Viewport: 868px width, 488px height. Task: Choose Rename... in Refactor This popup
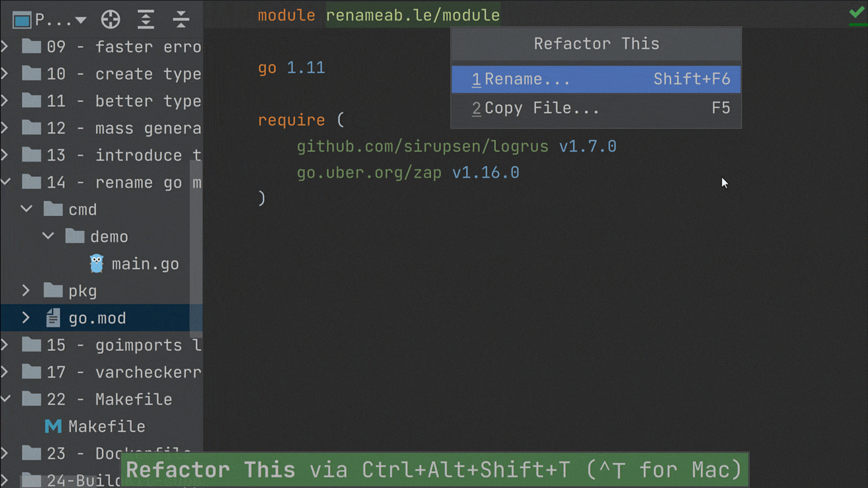tap(596, 79)
